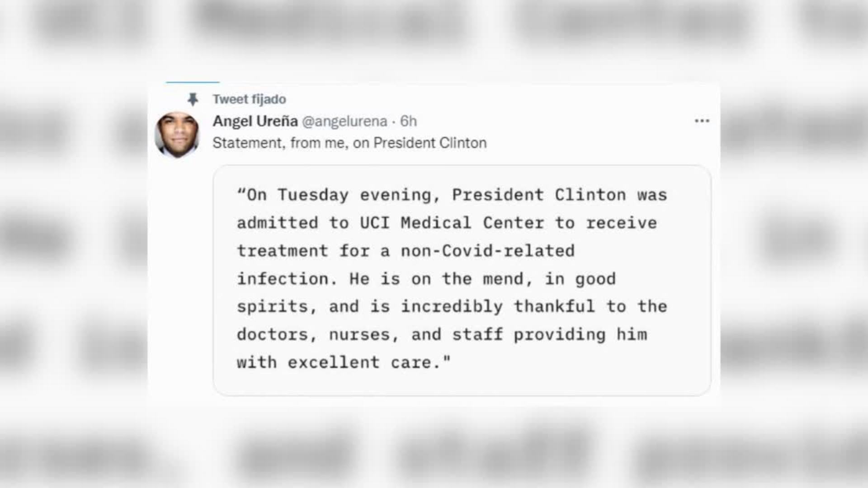Click the 6h tweet timestamp
The width and height of the screenshot is (868, 488).
coord(408,121)
